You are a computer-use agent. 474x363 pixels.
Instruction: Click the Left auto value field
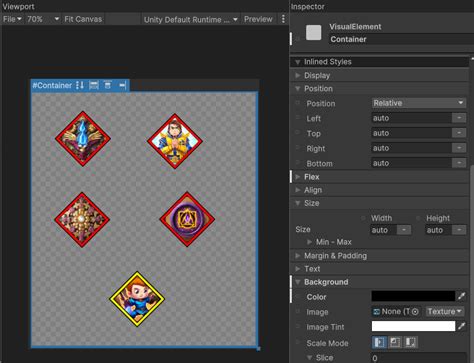click(x=412, y=118)
